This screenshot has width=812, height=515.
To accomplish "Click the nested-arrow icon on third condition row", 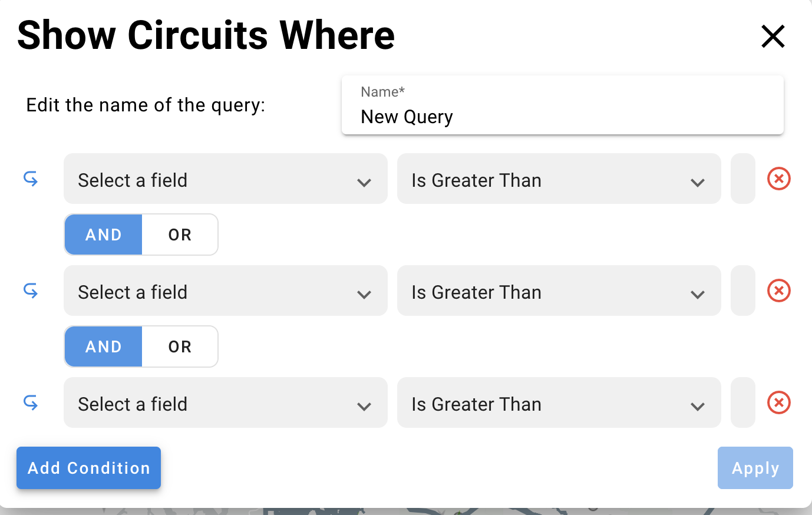I will [31, 402].
